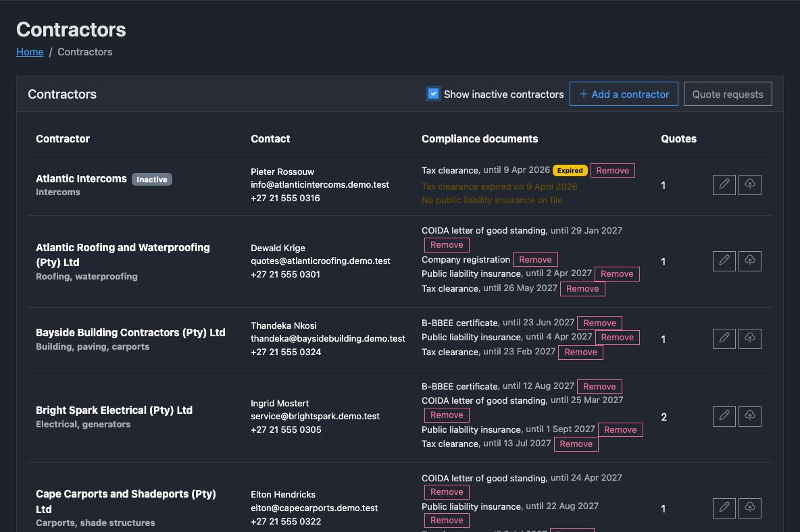
Task: Click Add a contractor button
Action: click(x=624, y=94)
